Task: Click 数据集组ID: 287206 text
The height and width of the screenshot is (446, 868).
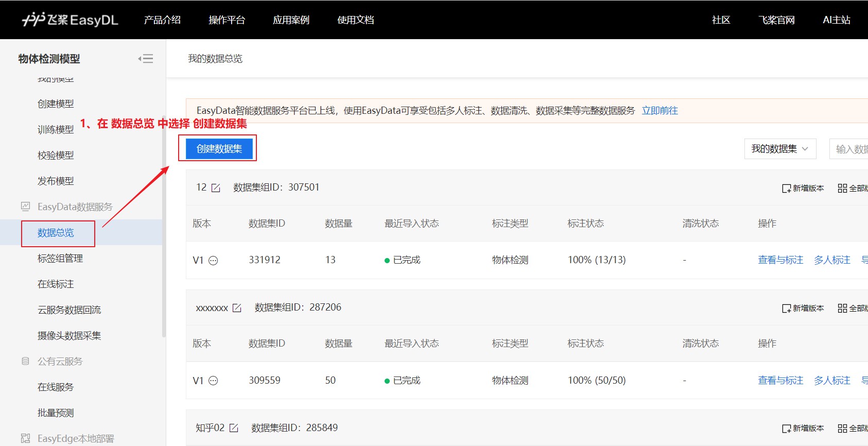Action: coord(298,307)
